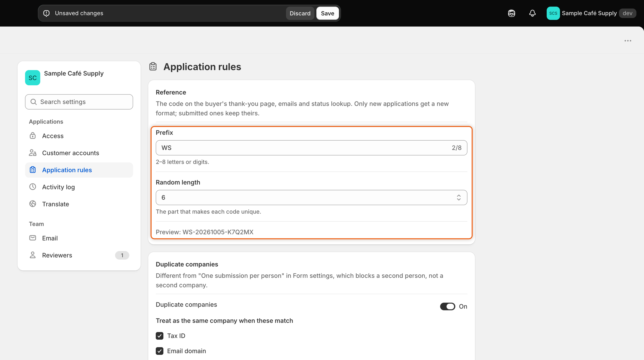Save the unsaved changes
The width and height of the screenshot is (644, 360).
tap(327, 13)
